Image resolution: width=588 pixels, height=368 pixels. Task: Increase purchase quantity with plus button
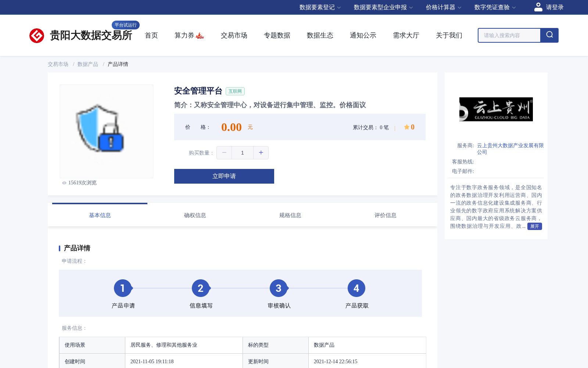tap(261, 153)
